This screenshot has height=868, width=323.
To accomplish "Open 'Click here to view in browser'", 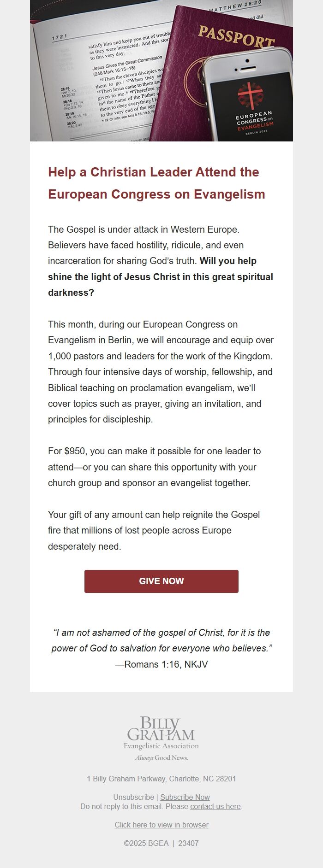I will pyautogui.click(x=161, y=825).
